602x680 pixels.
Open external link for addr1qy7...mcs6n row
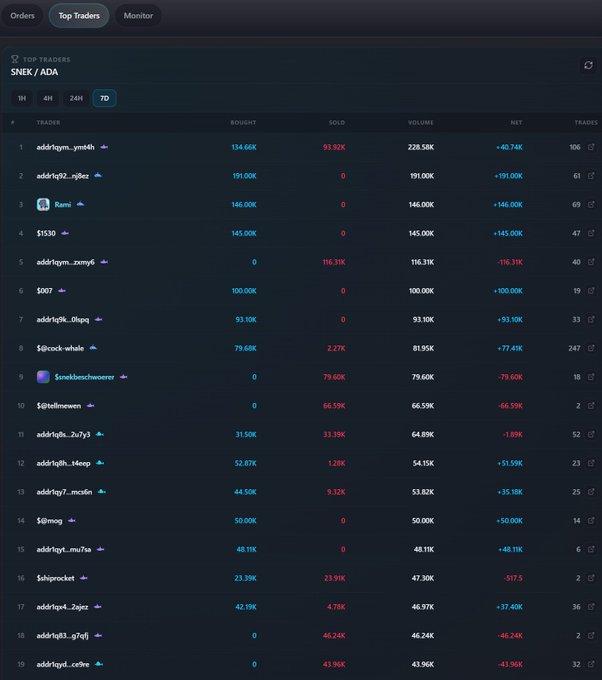tap(591, 492)
